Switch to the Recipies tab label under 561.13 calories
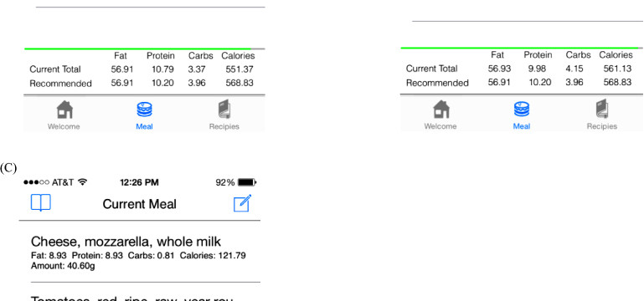The height and width of the screenshot is (301, 644). (601, 126)
